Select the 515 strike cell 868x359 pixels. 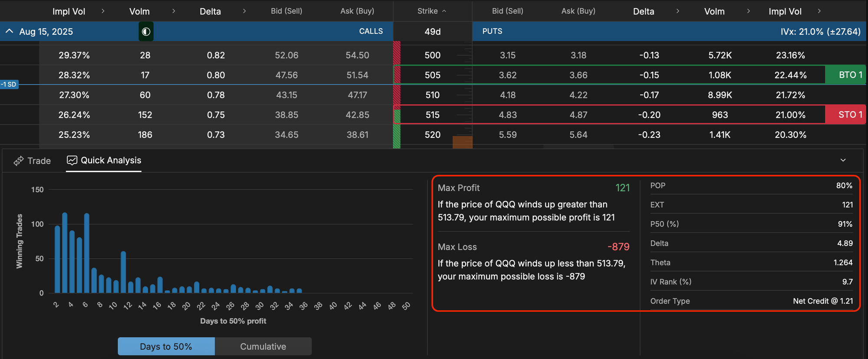[433, 115]
